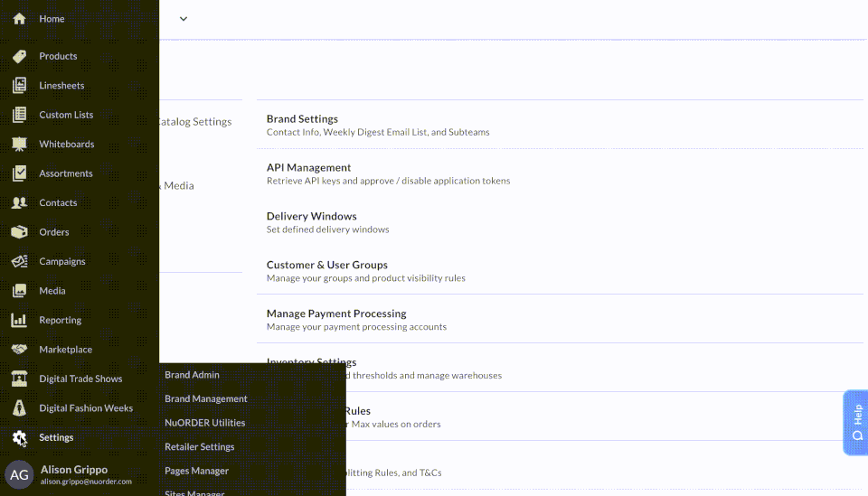Open Campaigns in the sidebar

(62, 261)
